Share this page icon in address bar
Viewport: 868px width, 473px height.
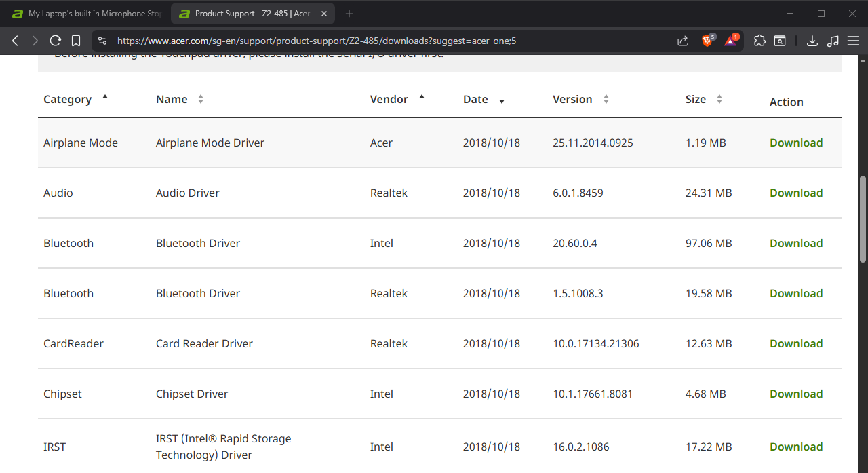(683, 41)
